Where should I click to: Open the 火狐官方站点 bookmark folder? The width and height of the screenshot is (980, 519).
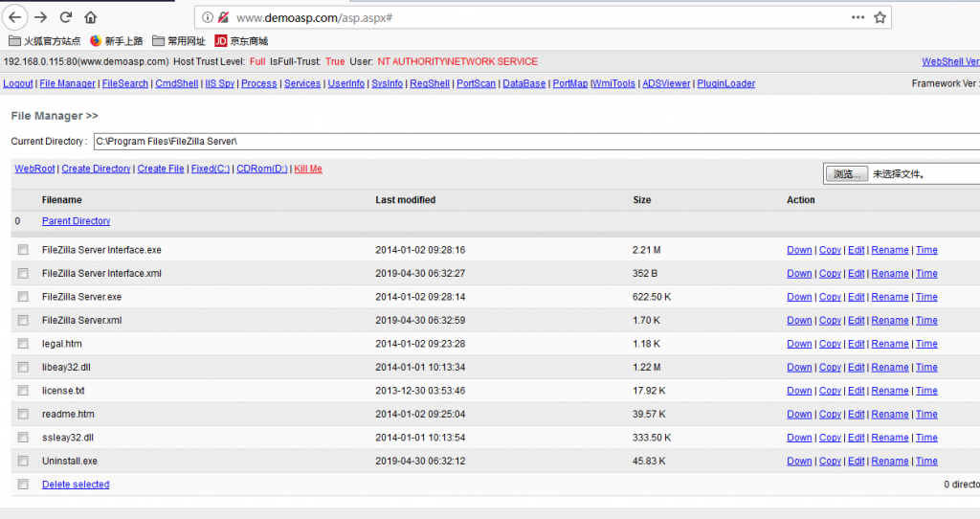pos(44,41)
